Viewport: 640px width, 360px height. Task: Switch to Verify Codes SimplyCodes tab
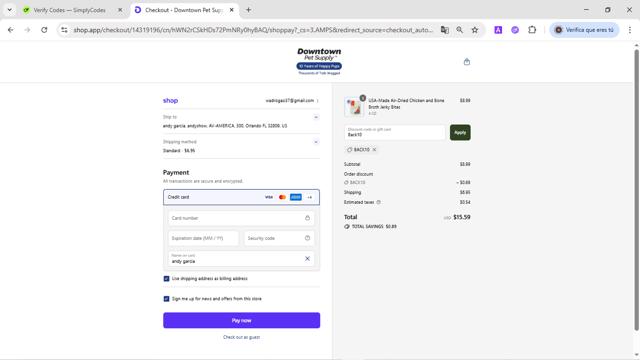(x=69, y=10)
